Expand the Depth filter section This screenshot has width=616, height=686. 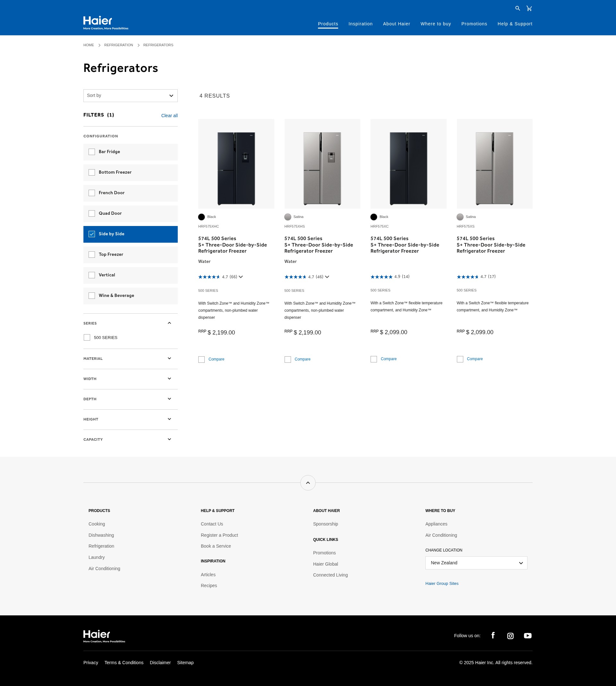click(x=169, y=399)
